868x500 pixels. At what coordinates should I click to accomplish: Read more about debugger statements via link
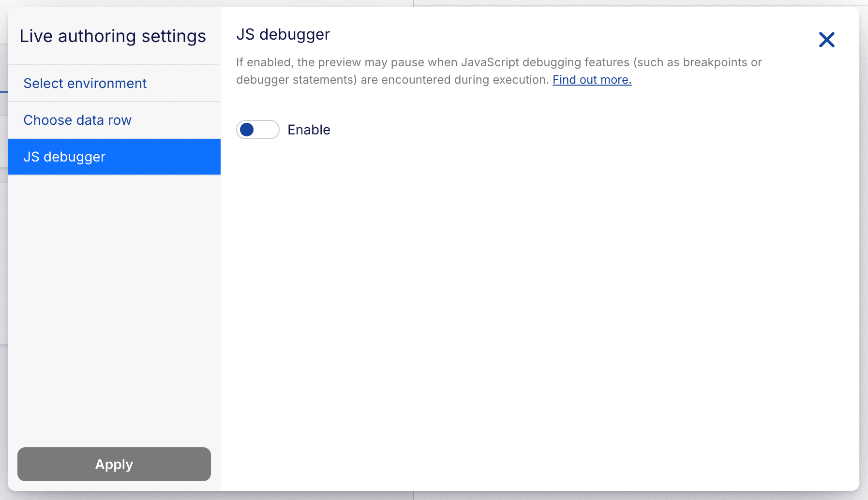(x=591, y=80)
